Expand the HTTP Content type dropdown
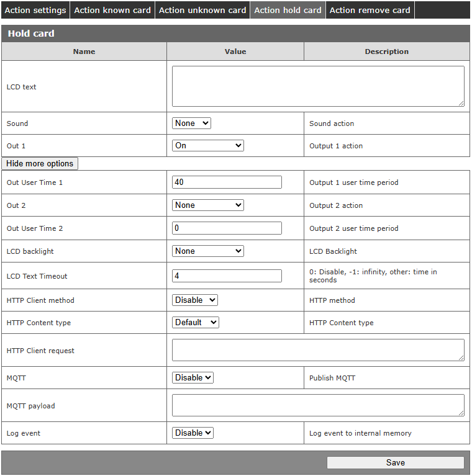The image size is (472, 476). pyautogui.click(x=195, y=323)
